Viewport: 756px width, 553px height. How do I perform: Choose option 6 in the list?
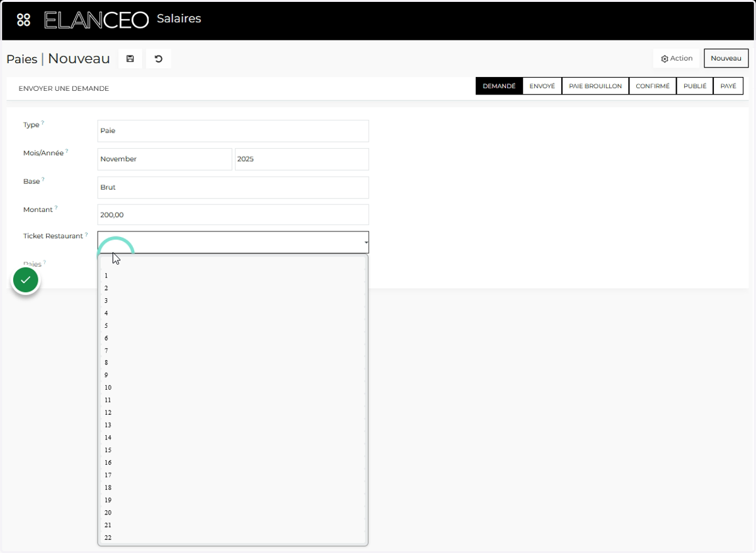click(233, 338)
